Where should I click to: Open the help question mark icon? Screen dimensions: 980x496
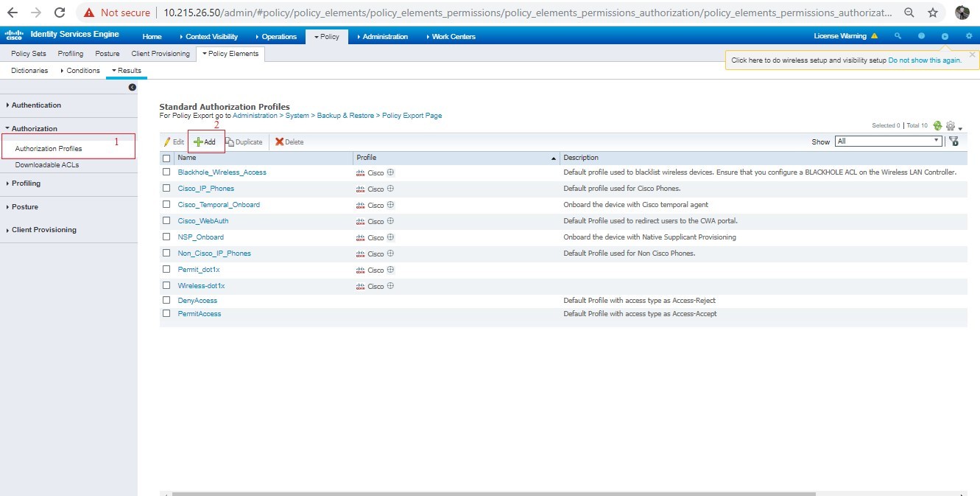coord(921,36)
